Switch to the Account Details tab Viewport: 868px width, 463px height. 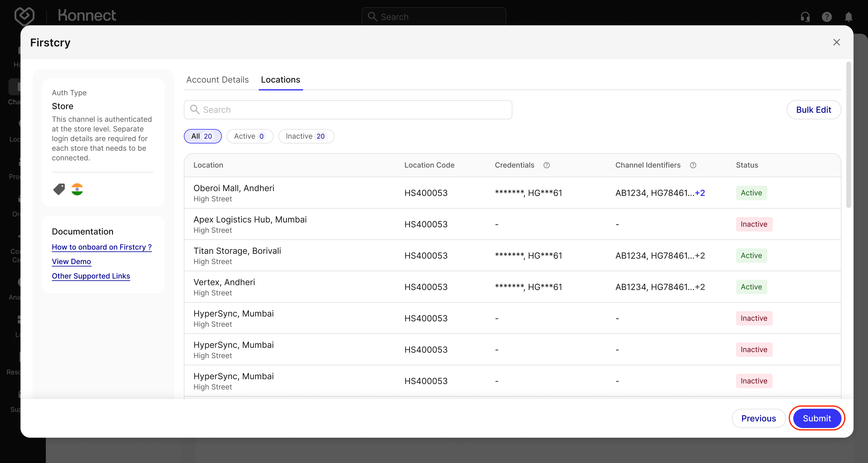pos(217,80)
